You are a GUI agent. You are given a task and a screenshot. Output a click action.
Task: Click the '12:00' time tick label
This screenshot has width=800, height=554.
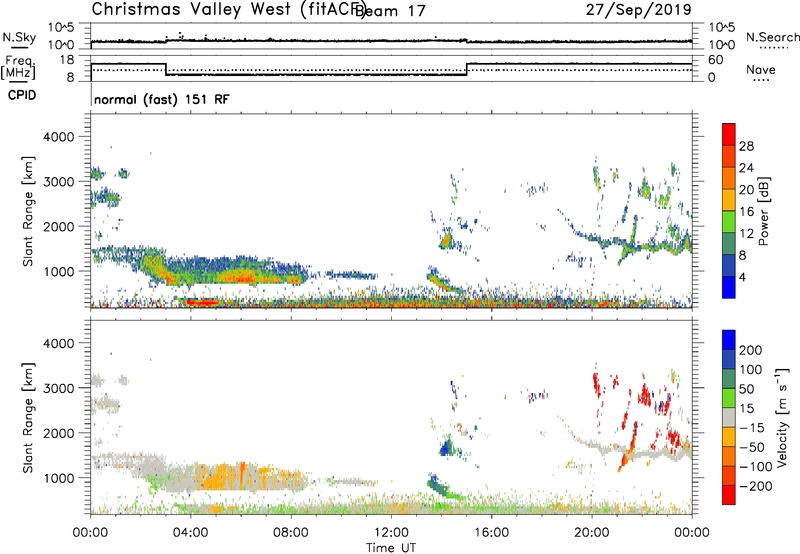tap(391, 533)
